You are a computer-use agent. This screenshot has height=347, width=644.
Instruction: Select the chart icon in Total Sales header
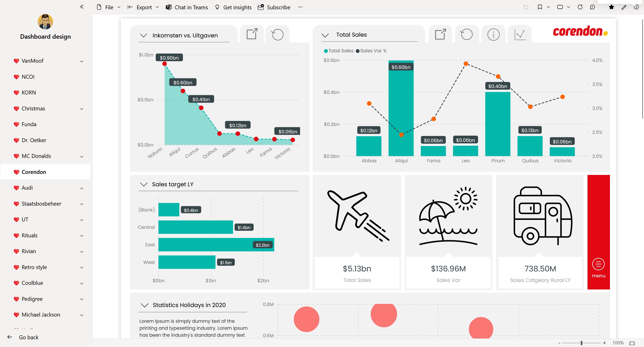[520, 34]
